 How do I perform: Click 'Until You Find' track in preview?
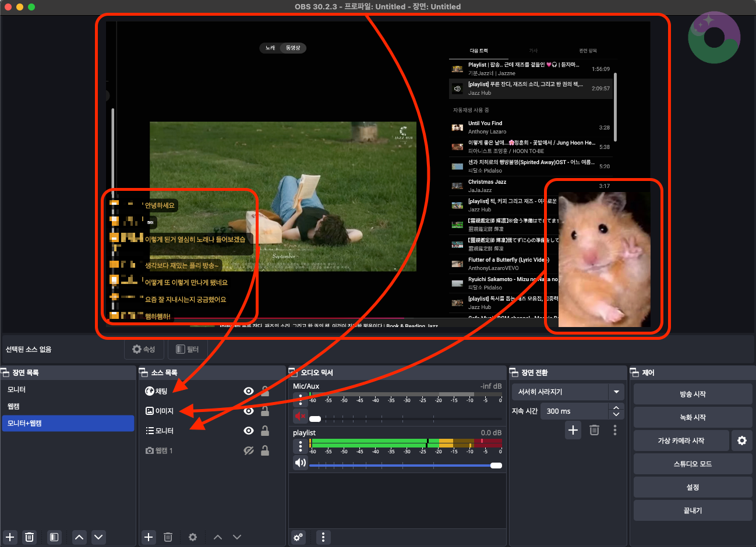click(485, 123)
